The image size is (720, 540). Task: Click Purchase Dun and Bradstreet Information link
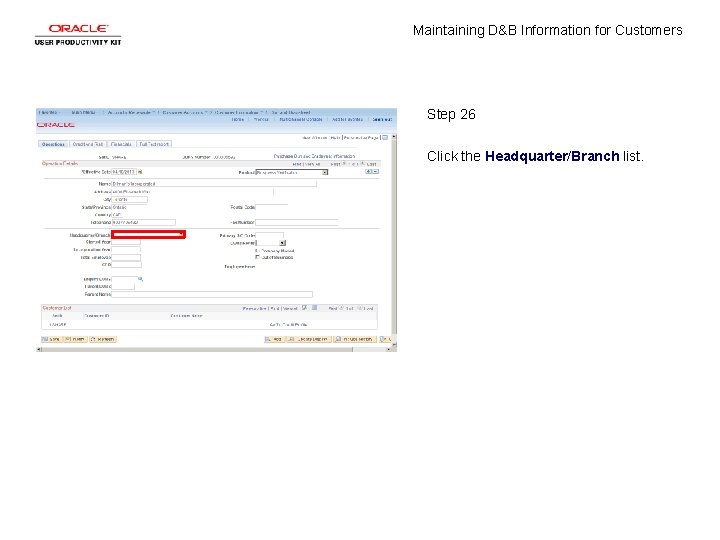click(314, 156)
